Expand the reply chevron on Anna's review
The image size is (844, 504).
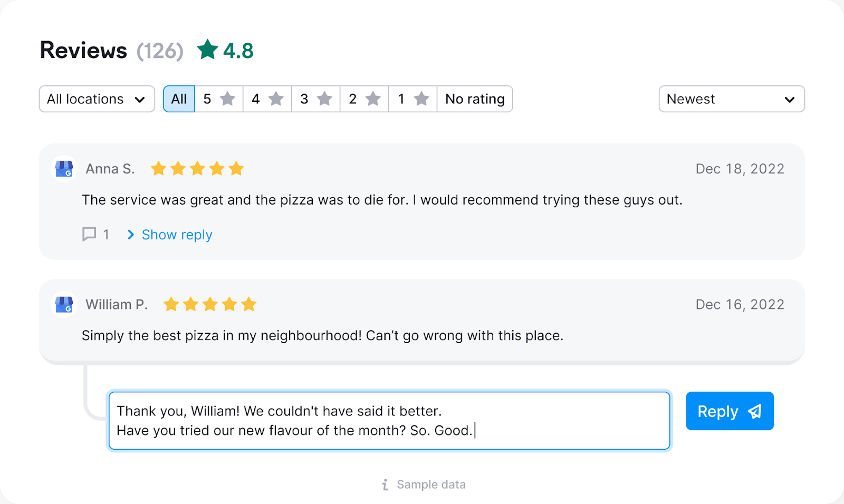(x=130, y=235)
